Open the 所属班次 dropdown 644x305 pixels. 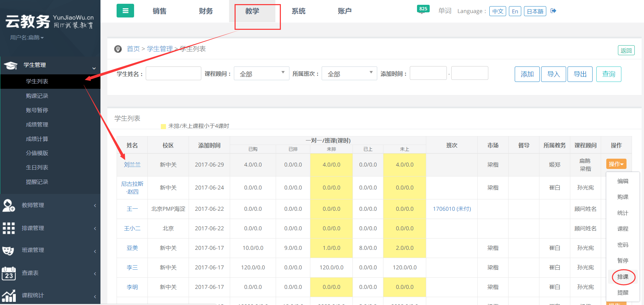349,74
